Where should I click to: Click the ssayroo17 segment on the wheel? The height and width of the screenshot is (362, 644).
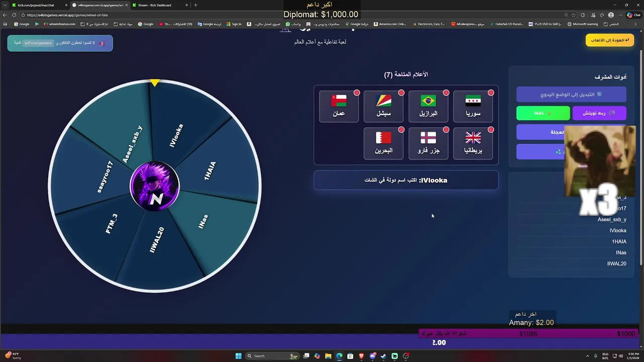tap(105, 177)
